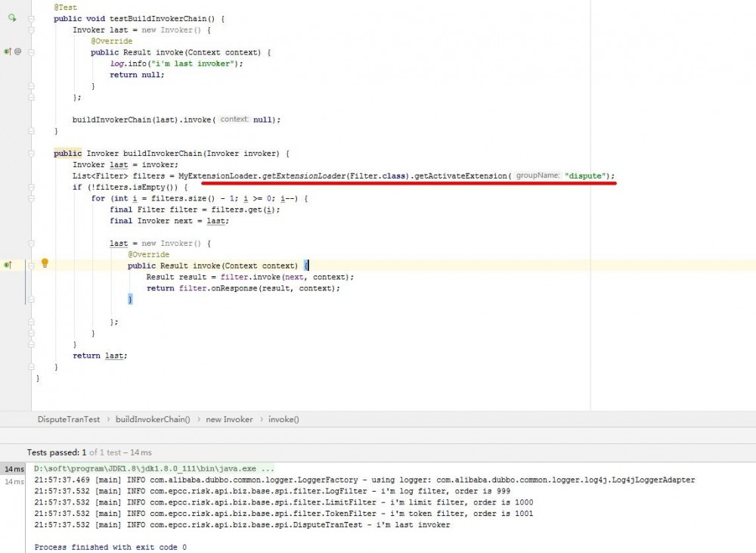Click the "i'm last invoker" string in code

coord(194,64)
